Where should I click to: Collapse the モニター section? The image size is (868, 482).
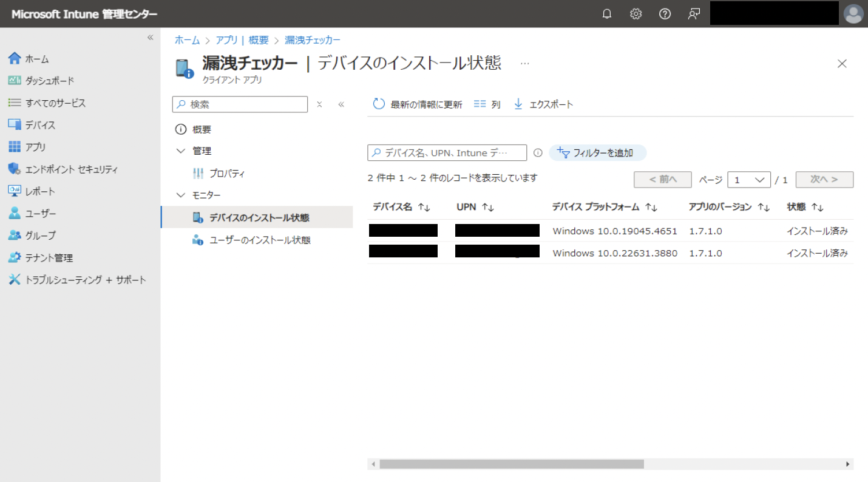(180, 195)
